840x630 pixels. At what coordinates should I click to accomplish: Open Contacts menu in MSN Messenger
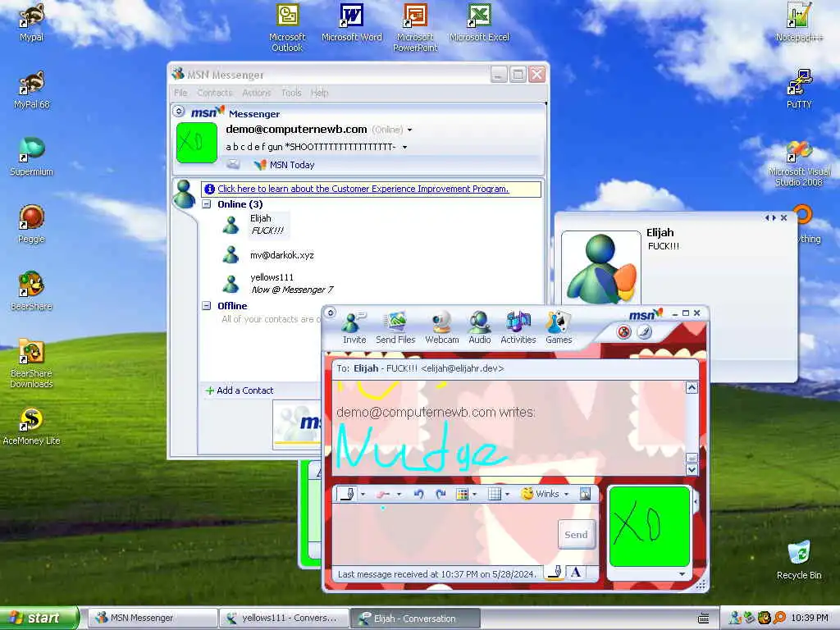214,93
